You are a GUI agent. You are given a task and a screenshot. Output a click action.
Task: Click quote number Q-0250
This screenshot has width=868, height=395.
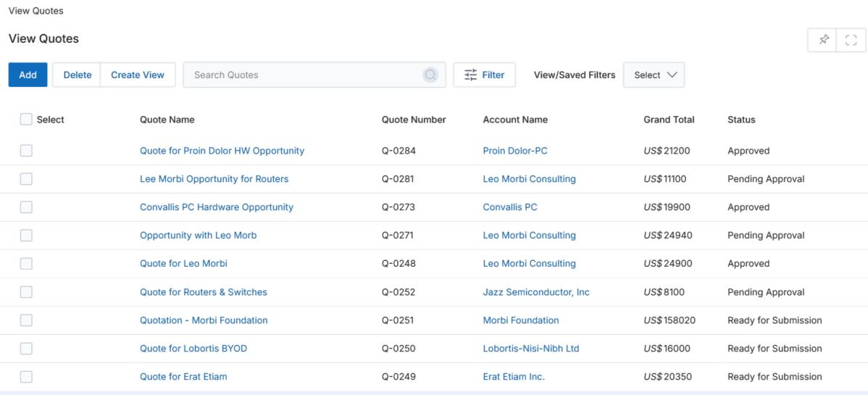tap(398, 349)
